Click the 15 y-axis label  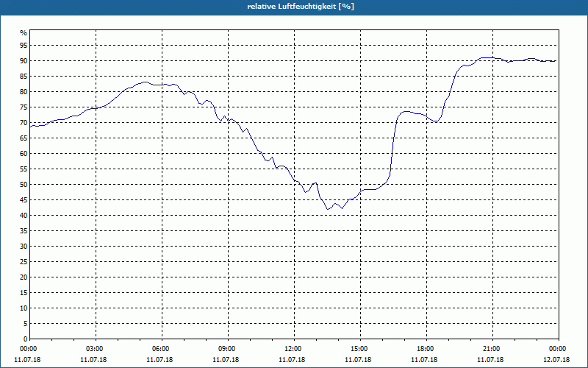point(24,292)
